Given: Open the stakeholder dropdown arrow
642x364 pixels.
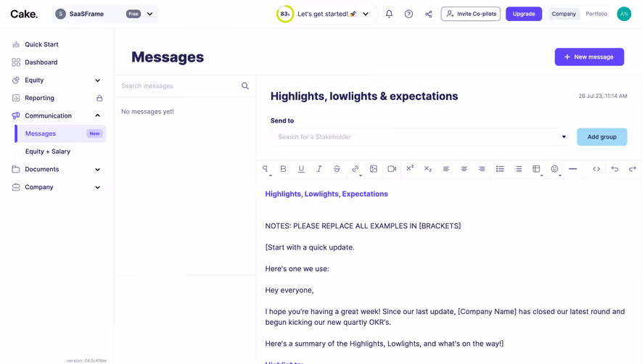Looking at the screenshot, I should 564,137.
